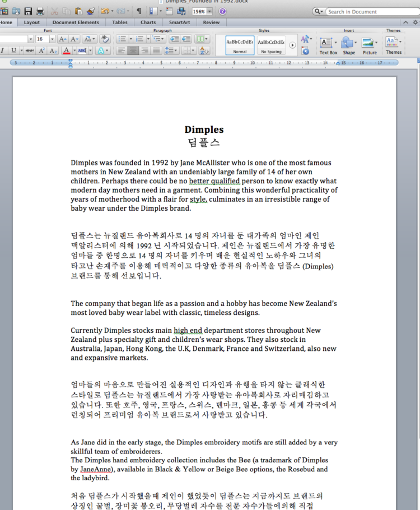The width and height of the screenshot is (420, 510).
Task: Open the text effects dropdown
Action: [102, 50]
